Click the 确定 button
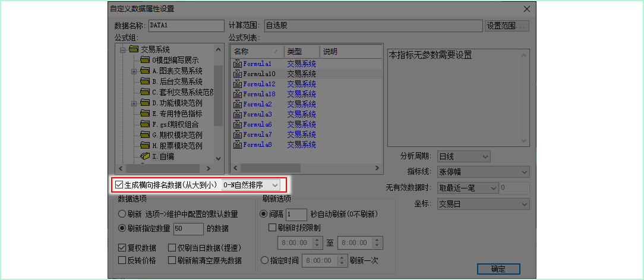 pyautogui.click(x=498, y=269)
